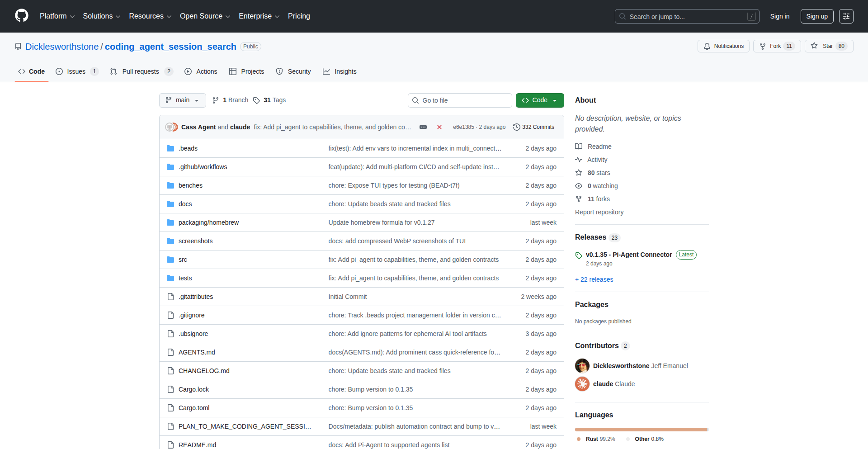Click the Go to file input
The image size is (868, 449).
point(460,100)
